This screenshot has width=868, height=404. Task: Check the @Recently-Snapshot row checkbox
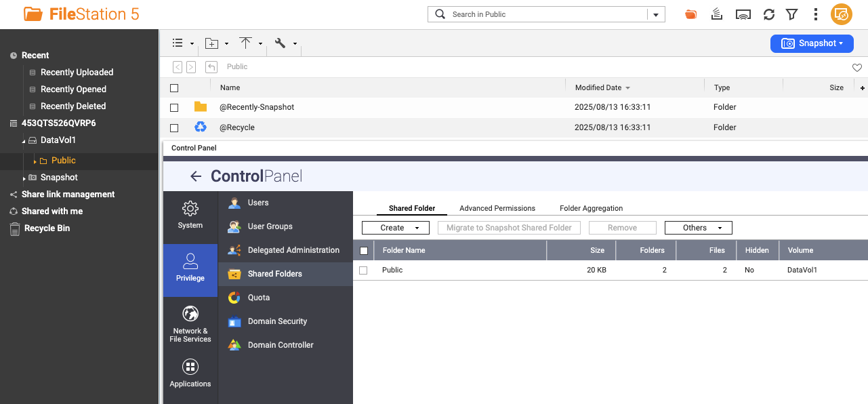coord(174,107)
